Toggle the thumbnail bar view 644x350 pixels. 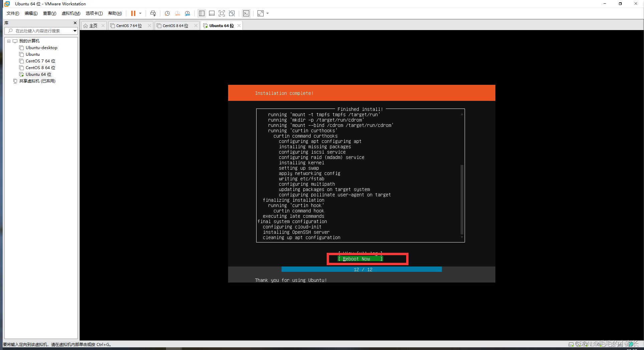coord(212,13)
